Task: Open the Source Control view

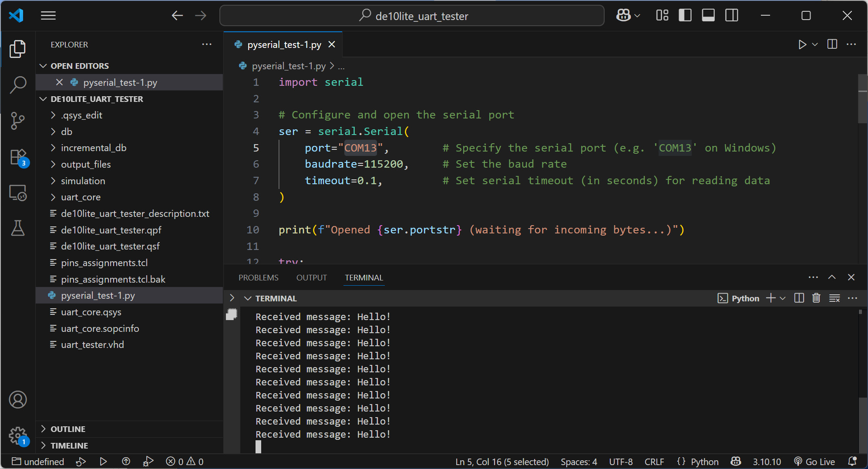Action: 18,121
